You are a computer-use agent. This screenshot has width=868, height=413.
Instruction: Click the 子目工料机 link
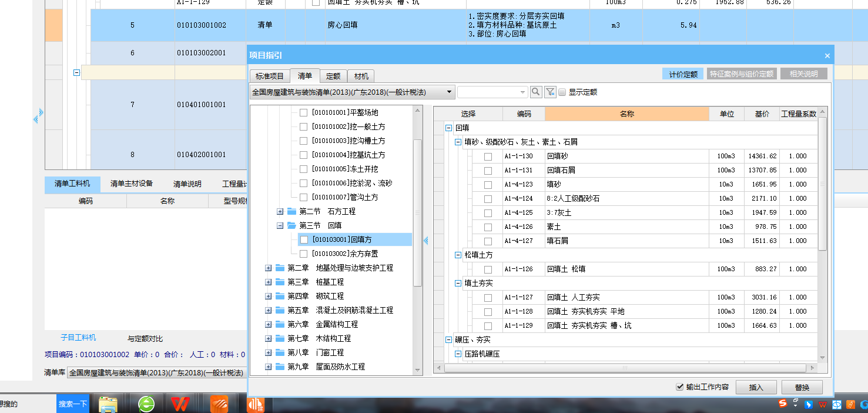point(78,338)
